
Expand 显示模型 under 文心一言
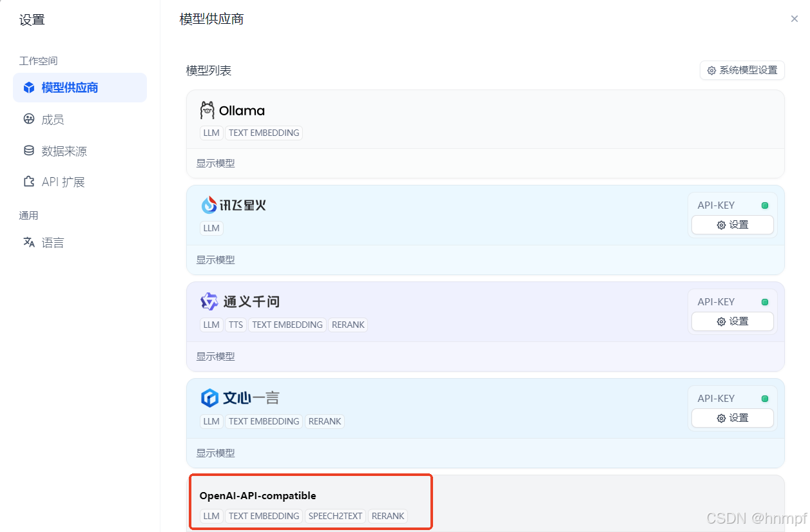215,453
